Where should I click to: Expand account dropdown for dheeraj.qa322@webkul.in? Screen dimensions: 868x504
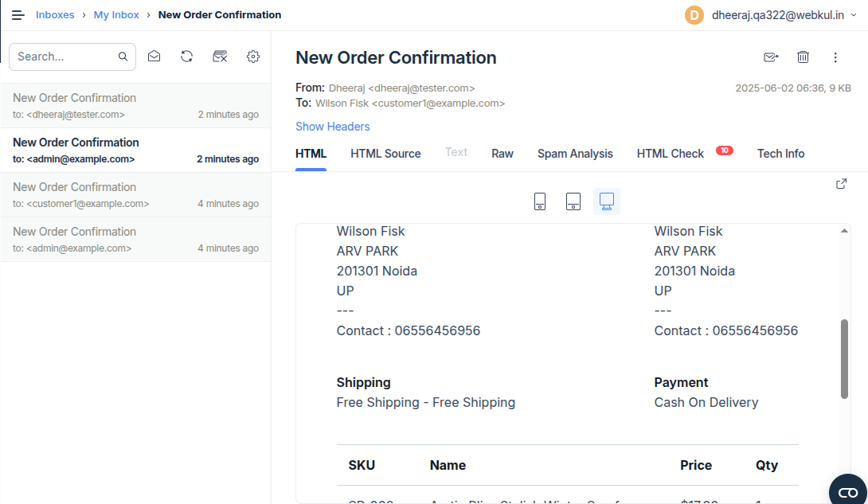point(854,15)
